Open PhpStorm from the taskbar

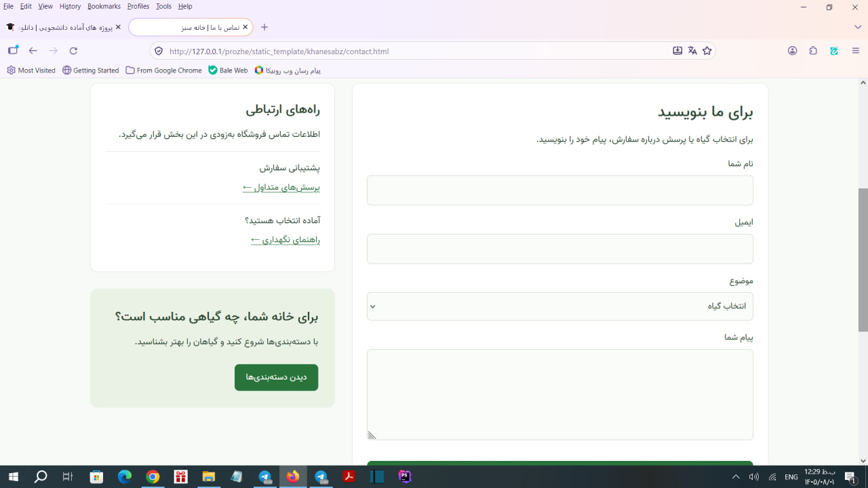[405, 476]
